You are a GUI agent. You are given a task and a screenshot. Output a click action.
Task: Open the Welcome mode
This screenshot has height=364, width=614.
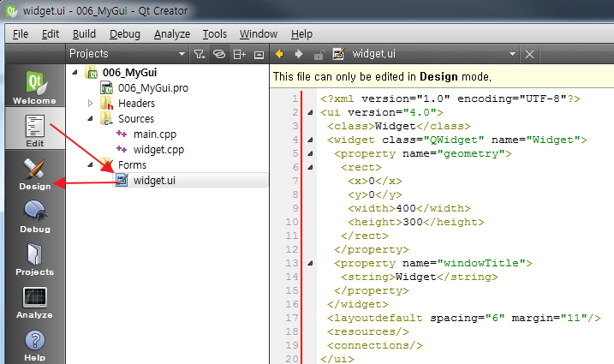pyautogui.click(x=35, y=87)
